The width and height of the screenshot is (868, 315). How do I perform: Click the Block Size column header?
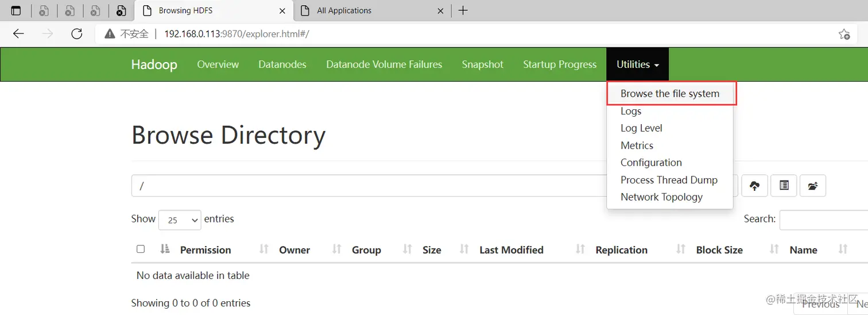coord(719,249)
